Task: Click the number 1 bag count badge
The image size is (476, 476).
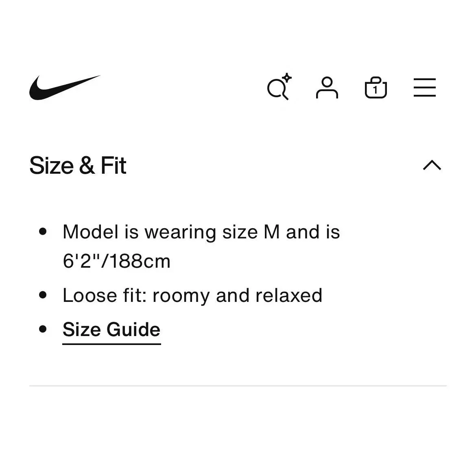Action: (x=376, y=90)
